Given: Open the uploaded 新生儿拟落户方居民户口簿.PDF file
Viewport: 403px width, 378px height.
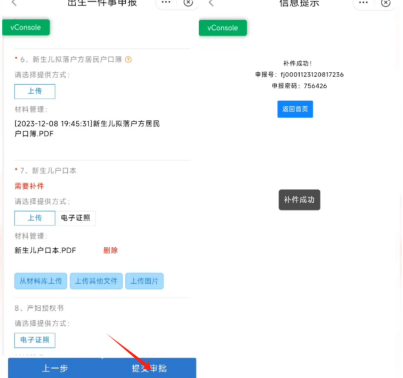Looking at the screenshot, I should [x=87, y=129].
